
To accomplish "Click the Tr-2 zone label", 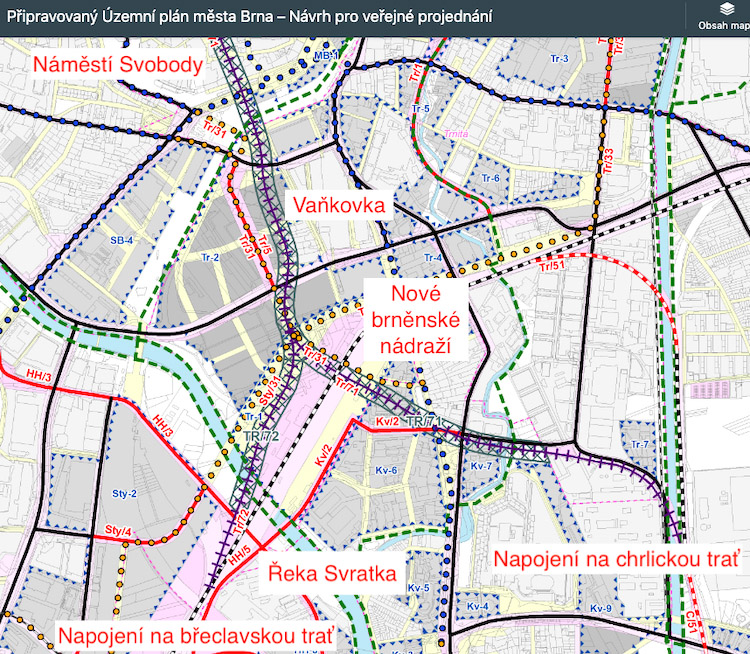I will coord(210,258).
